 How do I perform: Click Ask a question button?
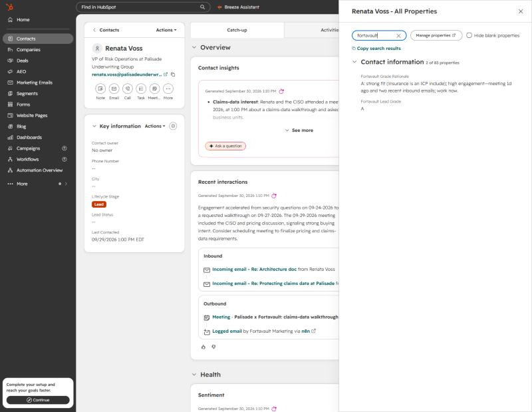(225, 146)
